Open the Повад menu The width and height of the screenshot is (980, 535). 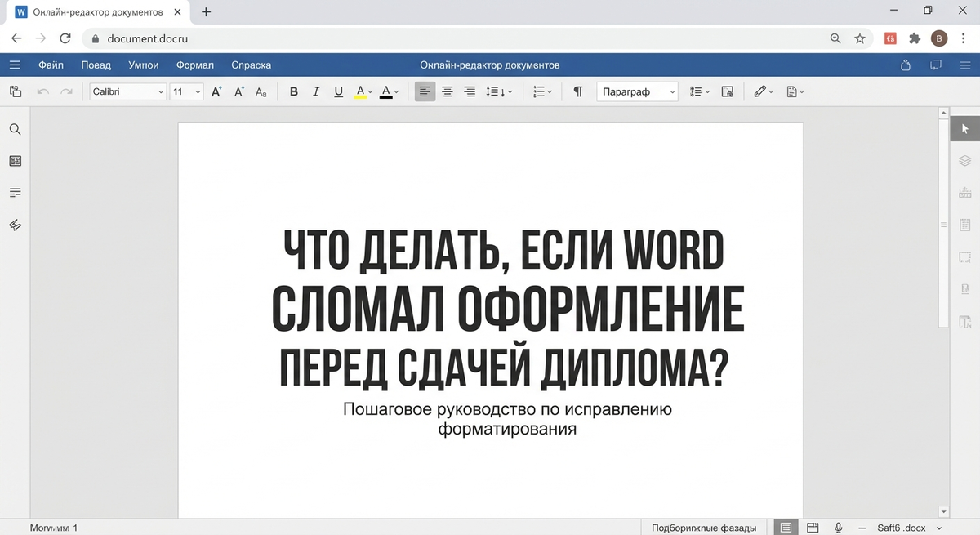click(x=96, y=65)
